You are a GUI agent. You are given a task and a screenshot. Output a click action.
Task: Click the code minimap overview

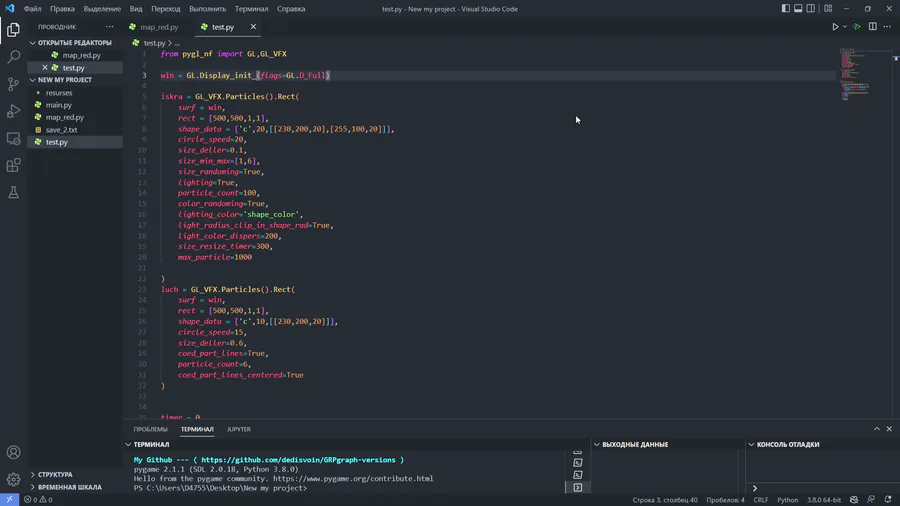pyautogui.click(x=856, y=75)
